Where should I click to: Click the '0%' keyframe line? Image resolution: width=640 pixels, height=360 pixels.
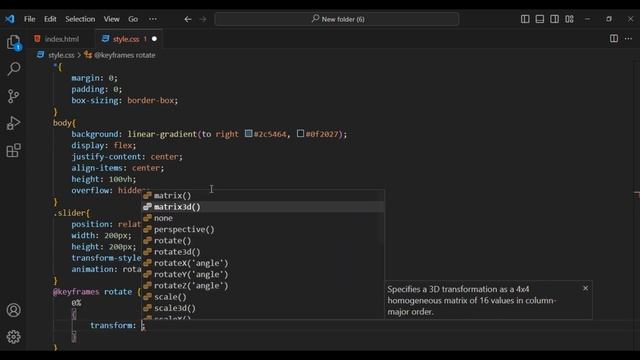coord(76,303)
